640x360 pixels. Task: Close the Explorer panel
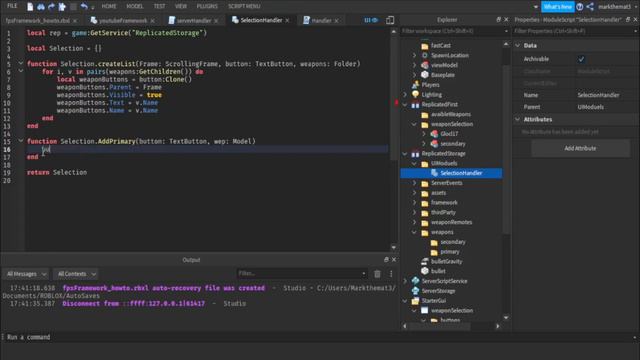point(506,20)
